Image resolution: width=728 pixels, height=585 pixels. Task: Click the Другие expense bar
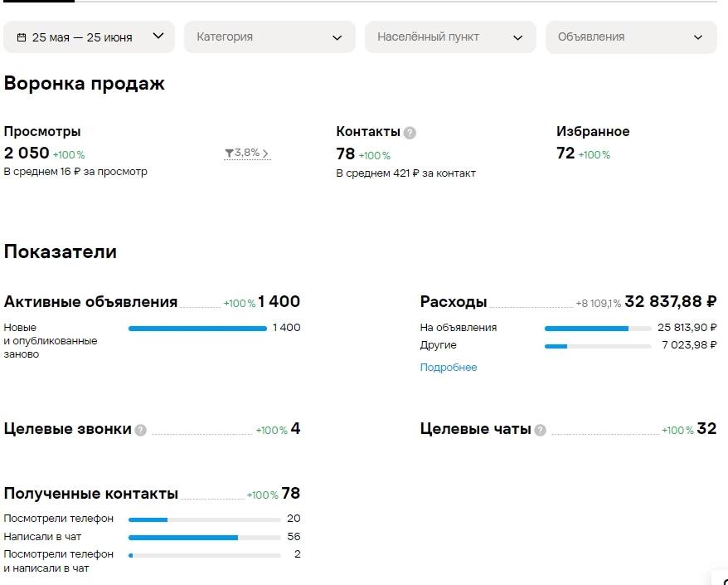598,346
